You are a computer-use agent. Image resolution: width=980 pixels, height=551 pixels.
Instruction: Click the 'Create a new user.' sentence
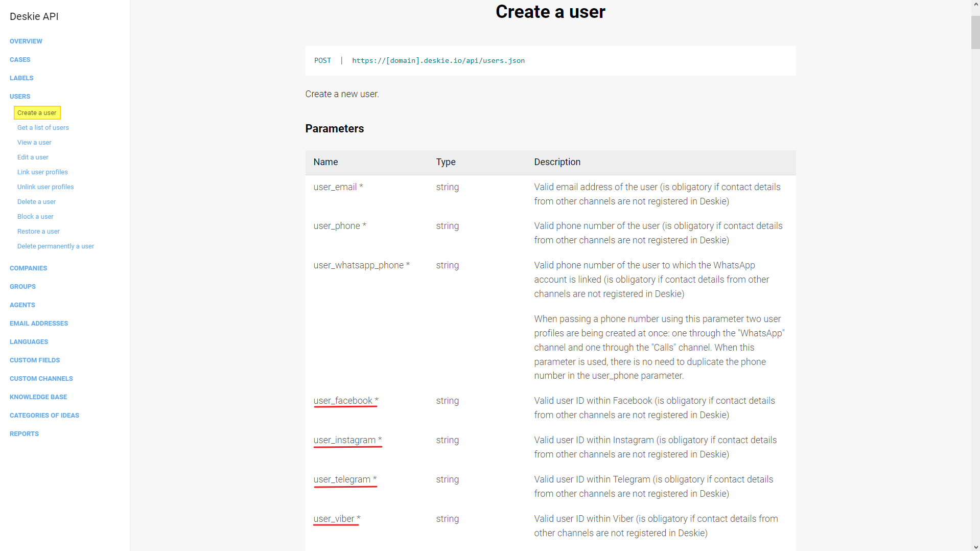pos(342,94)
